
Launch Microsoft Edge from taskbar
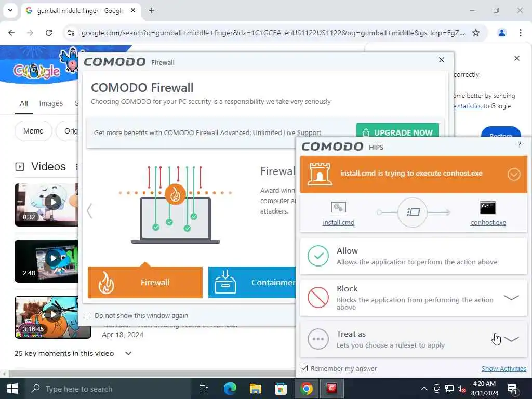pyautogui.click(x=230, y=389)
